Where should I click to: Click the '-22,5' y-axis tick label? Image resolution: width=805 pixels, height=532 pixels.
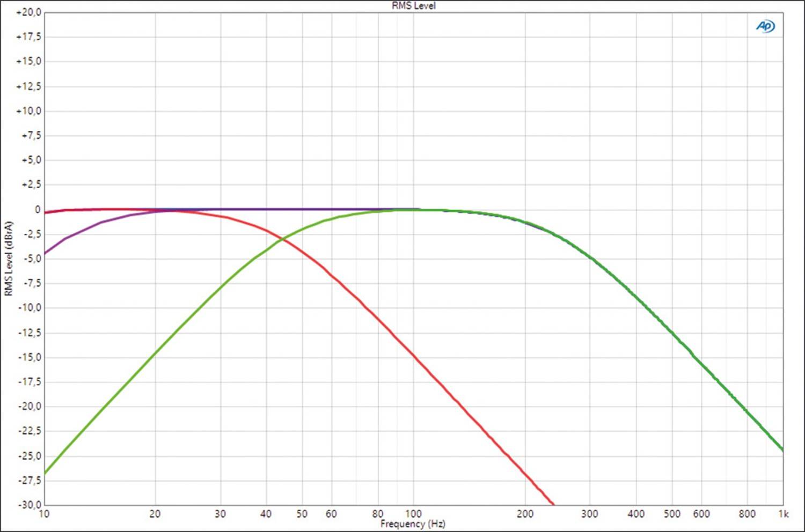(x=30, y=431)
